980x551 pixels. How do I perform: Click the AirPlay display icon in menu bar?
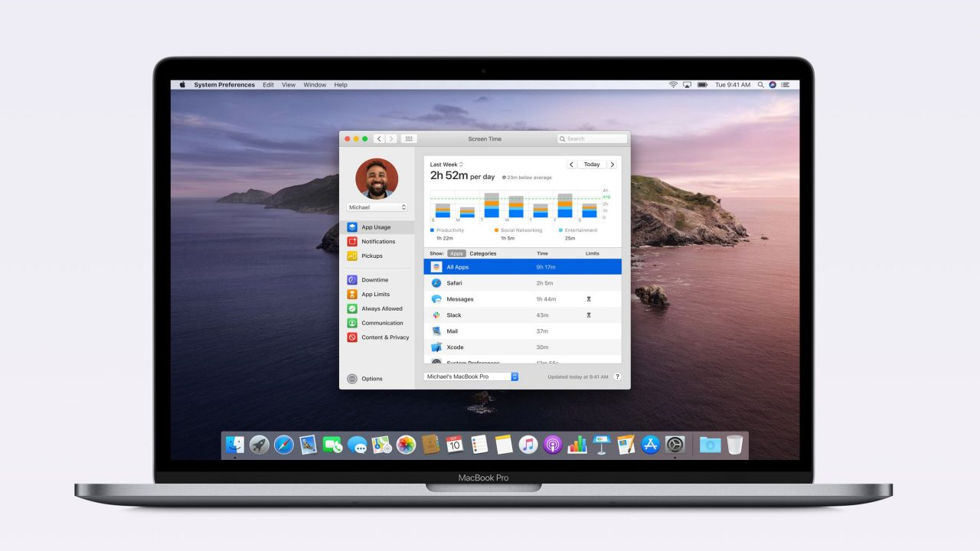[687, 85]
